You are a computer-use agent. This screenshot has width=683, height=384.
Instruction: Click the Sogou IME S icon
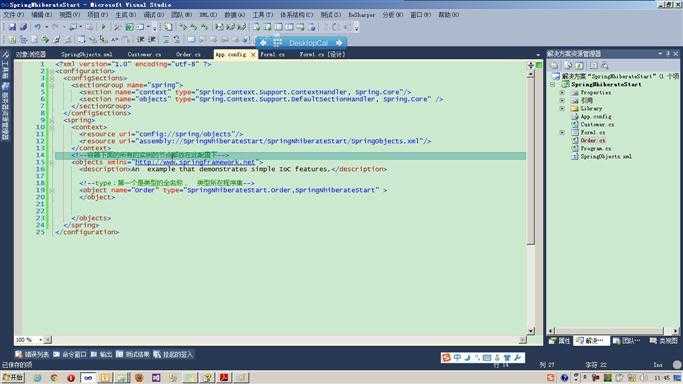coord(446,357)
